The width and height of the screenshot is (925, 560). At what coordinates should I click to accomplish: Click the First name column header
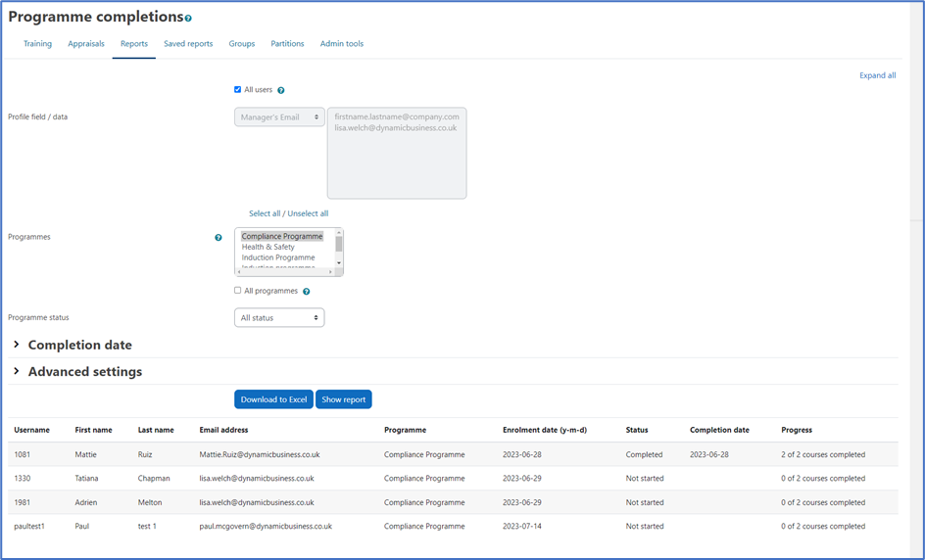click(93, 431)
